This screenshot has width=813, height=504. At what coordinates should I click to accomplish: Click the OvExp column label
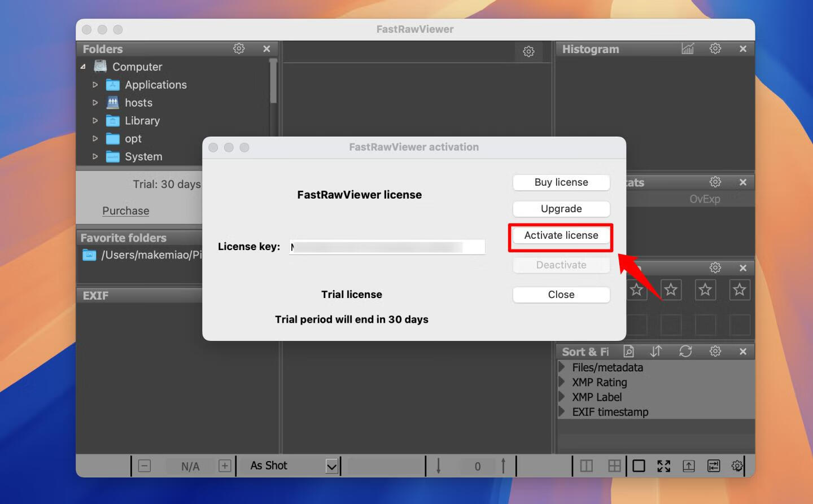(x=705, y=199)
